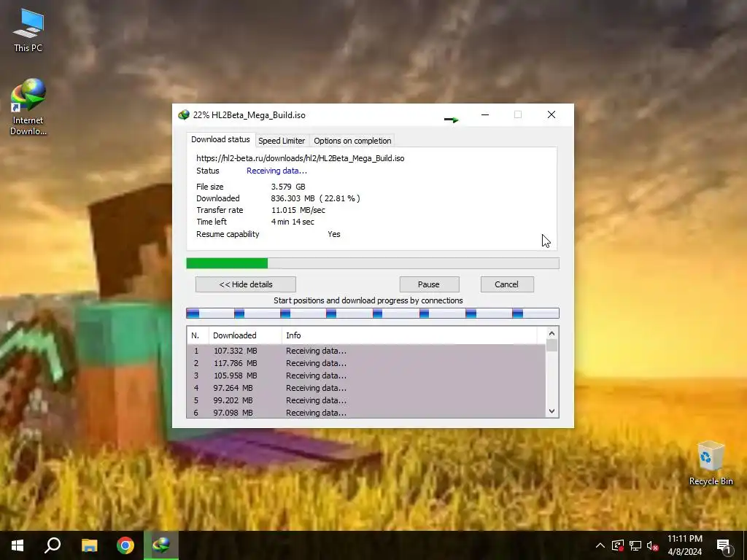Click the security warning tray icon

tap(618, 545)
